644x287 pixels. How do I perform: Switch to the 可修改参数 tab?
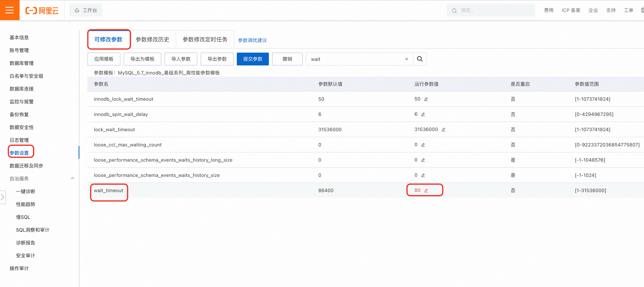(x=108, y=39)
